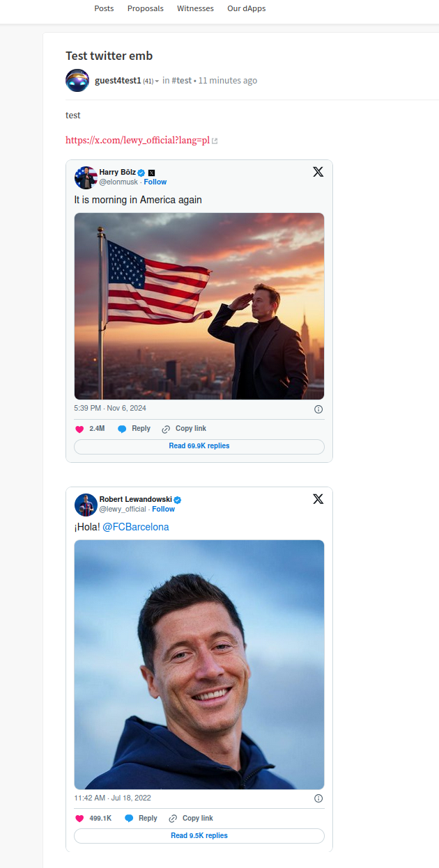Click info icon beside Jul 18, 2022 date
The width and height of the screenshot is (439, 868).
click(318, 798)
